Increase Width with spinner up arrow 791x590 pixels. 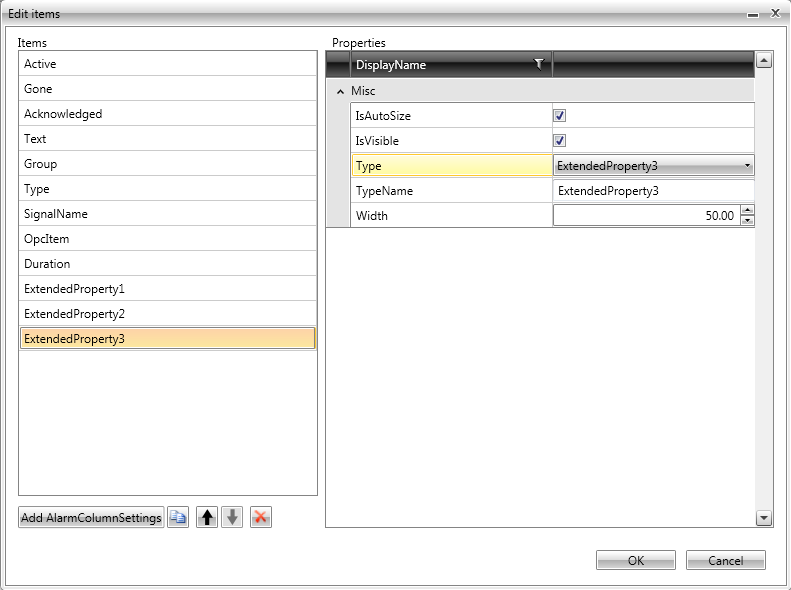click(x=747, y=210)
